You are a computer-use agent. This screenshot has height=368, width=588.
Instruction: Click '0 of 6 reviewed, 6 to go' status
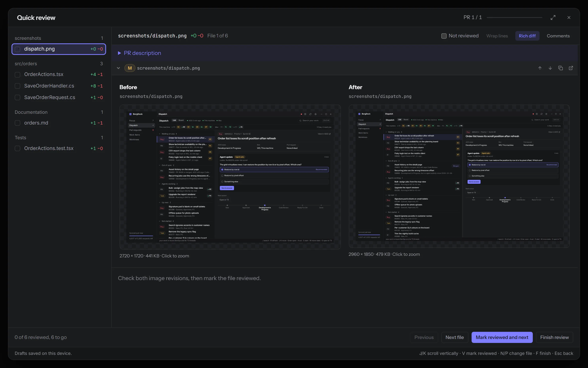[x=41, y=337]
